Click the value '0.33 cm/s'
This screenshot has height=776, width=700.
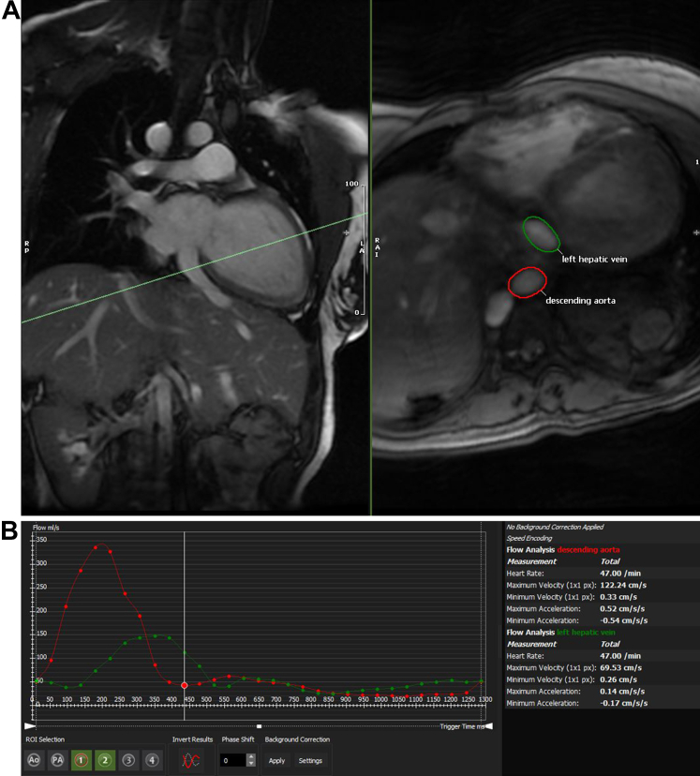(x=618, y=597)
